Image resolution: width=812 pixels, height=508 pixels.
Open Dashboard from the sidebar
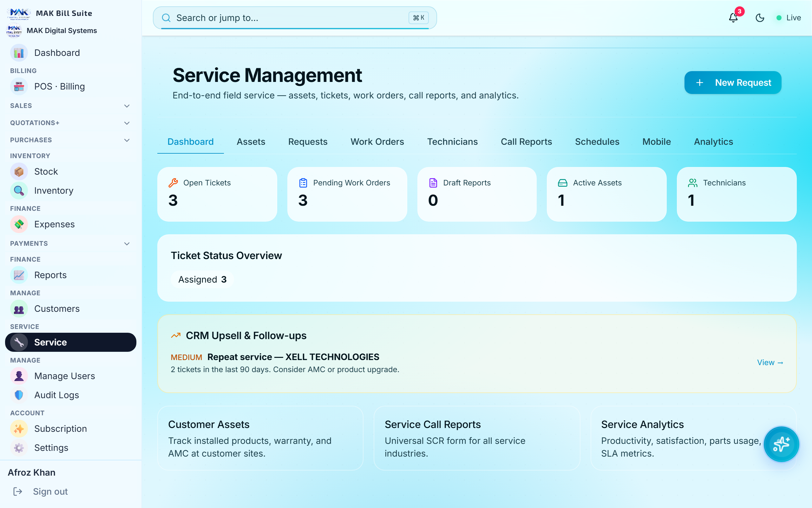pos(71,53)
